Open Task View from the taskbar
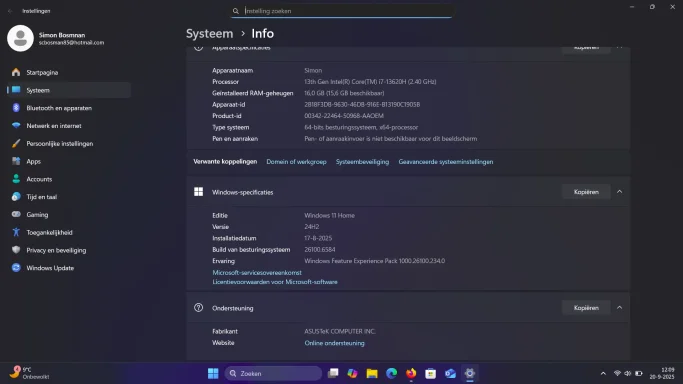Screen dimensions: 683x384 point(333,374)
